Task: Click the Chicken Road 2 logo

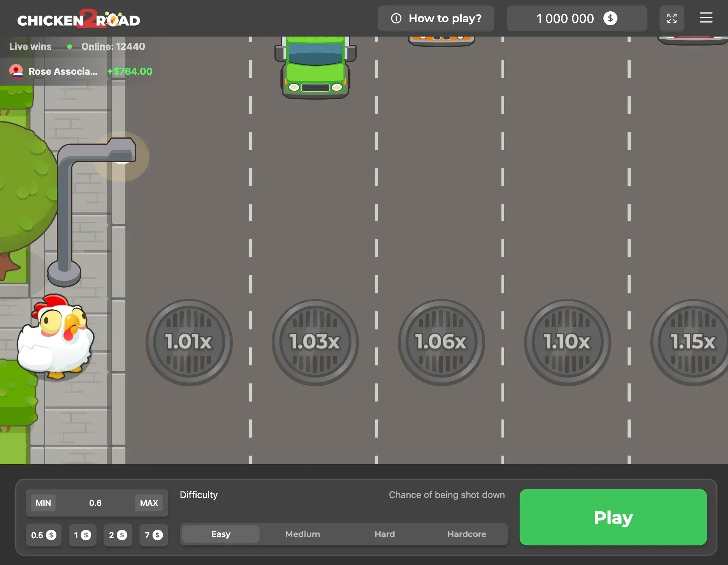Action: (x=79, y=19)
